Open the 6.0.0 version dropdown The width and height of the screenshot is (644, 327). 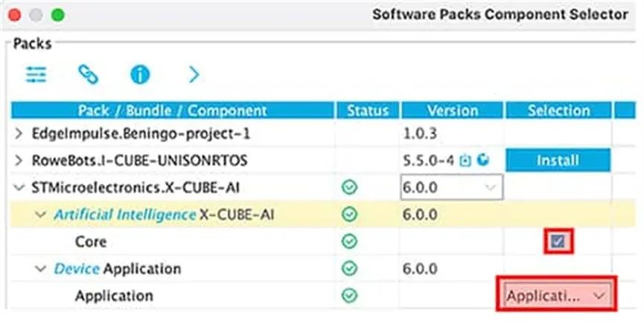click(x=451, y=187)
